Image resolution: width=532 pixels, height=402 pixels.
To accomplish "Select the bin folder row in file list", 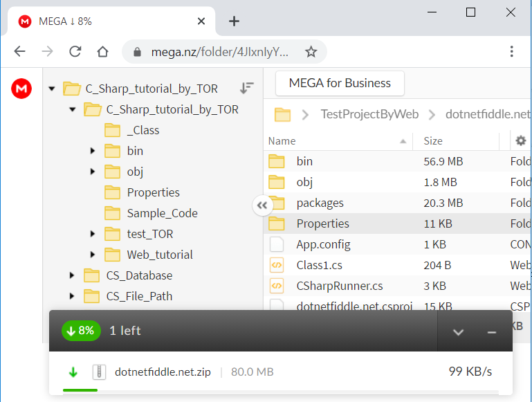I will pos(397,161).
